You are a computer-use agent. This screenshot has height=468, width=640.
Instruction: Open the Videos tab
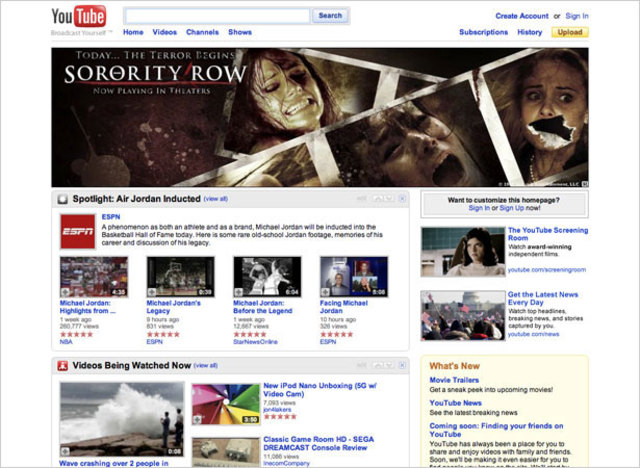(x=164, y=32)
